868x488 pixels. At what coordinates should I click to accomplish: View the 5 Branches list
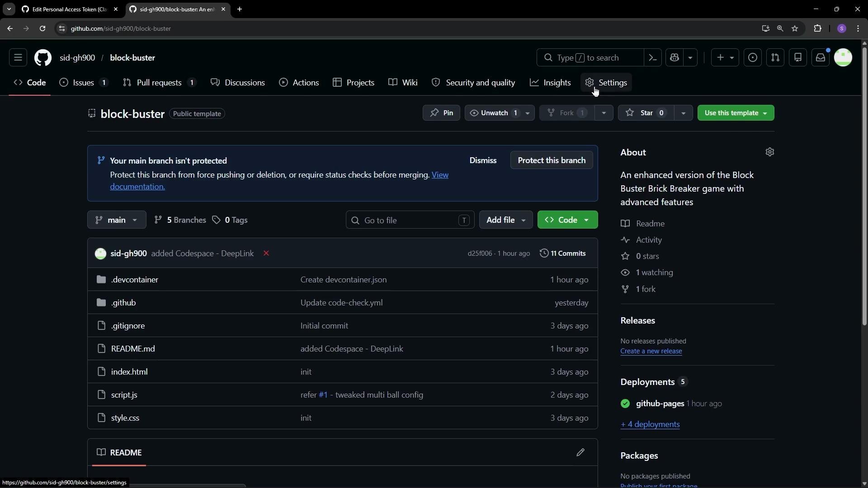tap(180, 220)
